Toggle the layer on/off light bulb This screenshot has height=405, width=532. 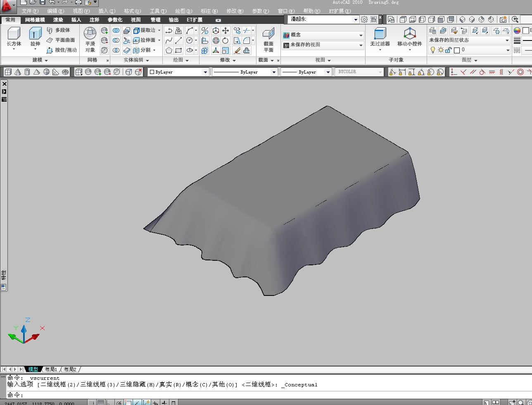(x=433, y=50)
